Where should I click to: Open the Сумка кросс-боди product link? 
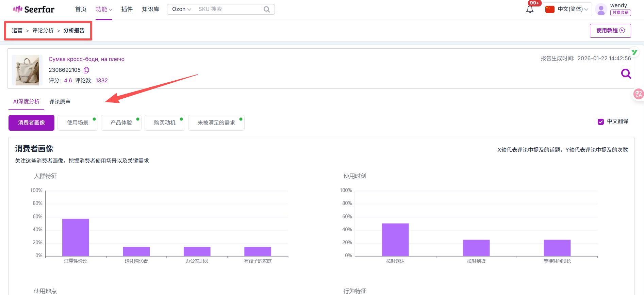pos(86,59)
